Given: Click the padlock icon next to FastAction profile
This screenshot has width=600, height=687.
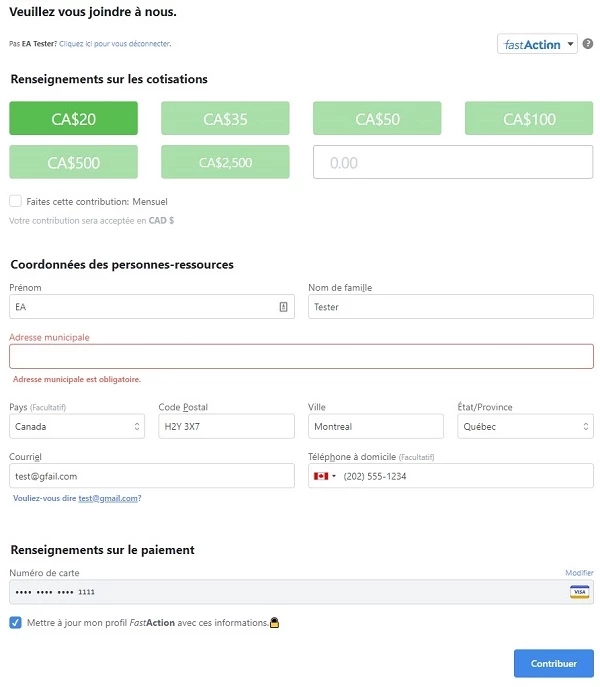Looking at the screenshot, I should click(274, 623).
